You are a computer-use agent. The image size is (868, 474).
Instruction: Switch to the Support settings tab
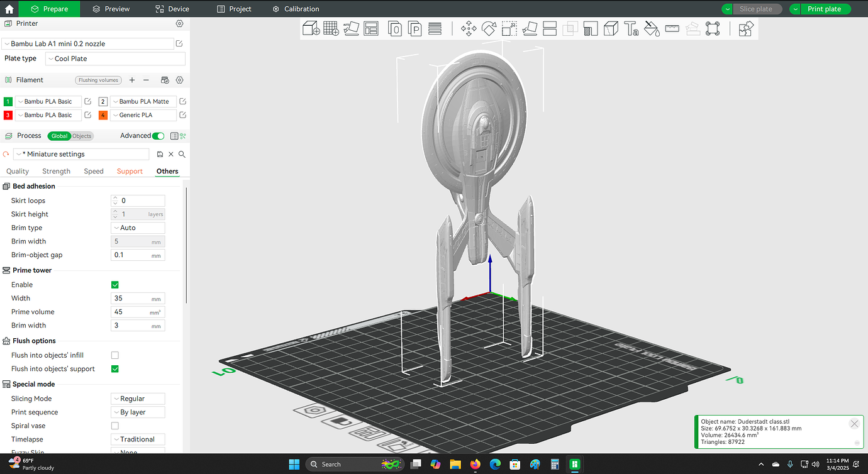coord(130,171)
